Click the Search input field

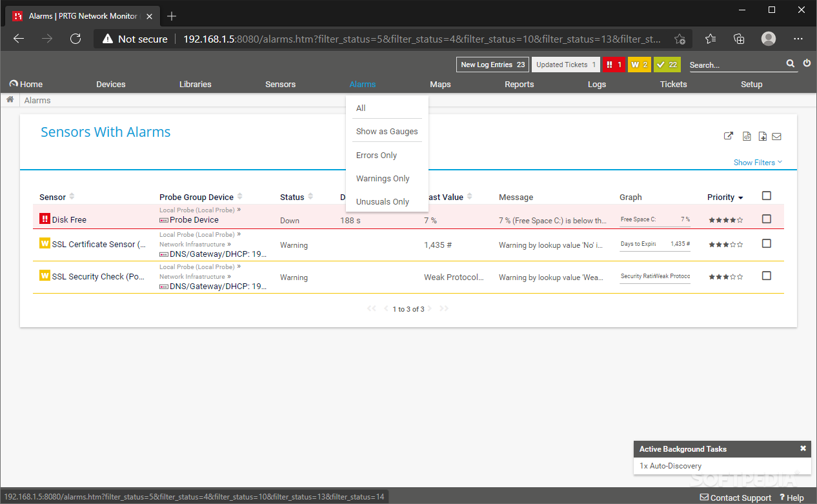(736, 65)
